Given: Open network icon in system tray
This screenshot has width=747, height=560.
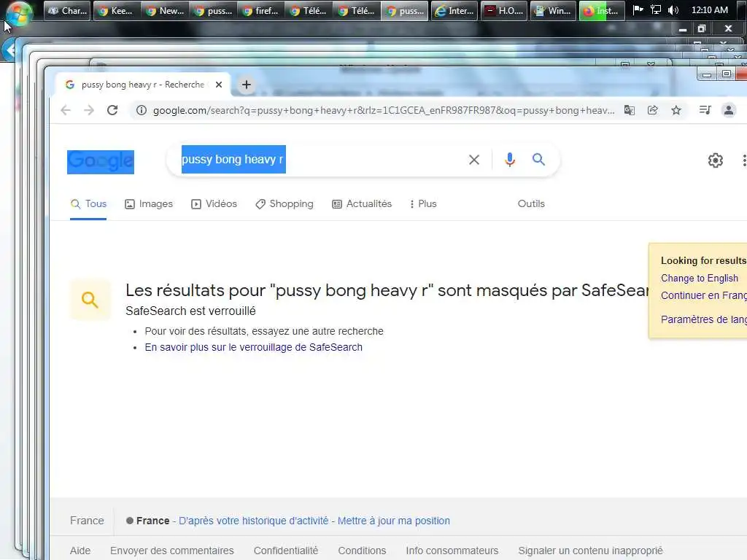Looking at the screenshot, I should tap(656, 10).
